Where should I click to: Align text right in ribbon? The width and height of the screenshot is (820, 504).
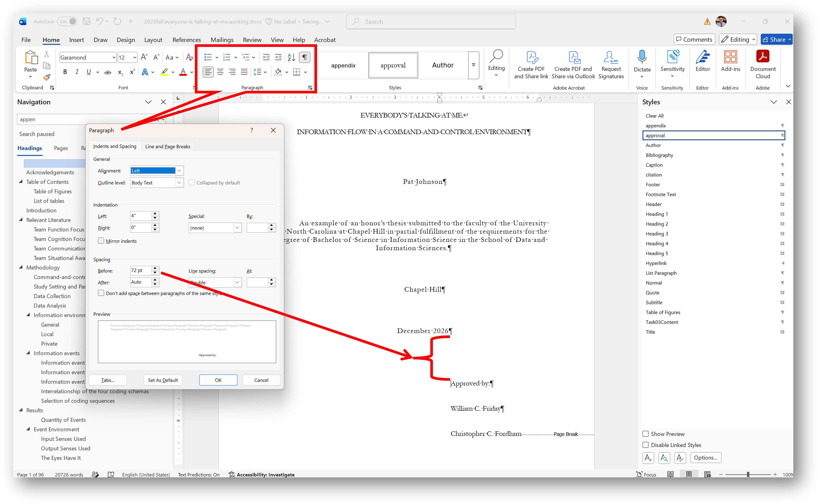tap(232, 72)
